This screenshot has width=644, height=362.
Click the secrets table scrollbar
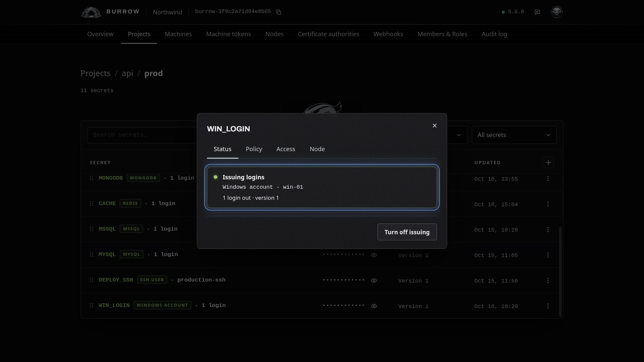pos(560,271)
